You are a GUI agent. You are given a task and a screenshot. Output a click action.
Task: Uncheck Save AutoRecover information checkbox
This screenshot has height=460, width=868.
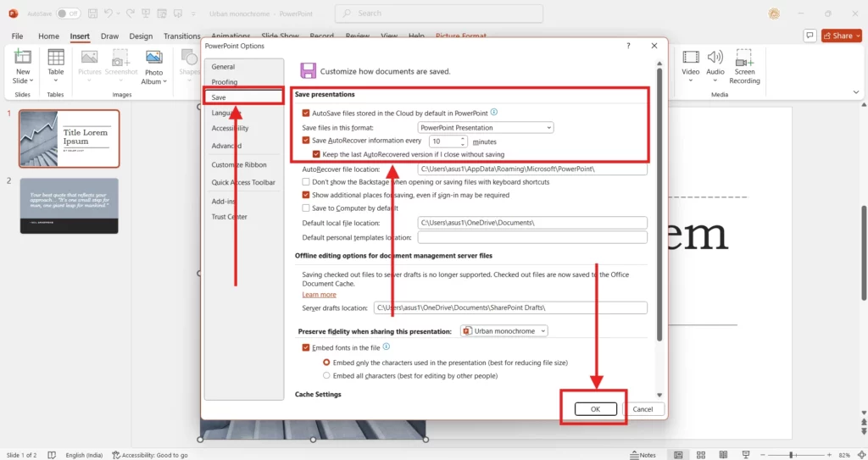(306, 141)
